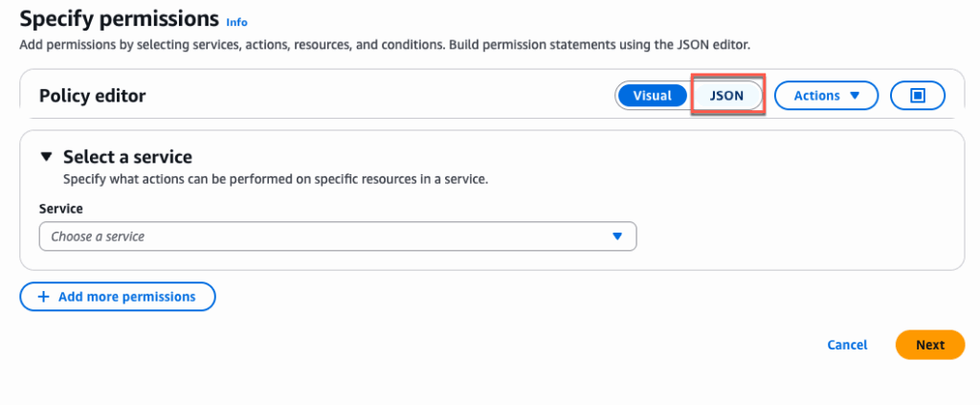Click the Choose a service placeholder text
Screen dimensions: 980x405
tap(98, 236)
